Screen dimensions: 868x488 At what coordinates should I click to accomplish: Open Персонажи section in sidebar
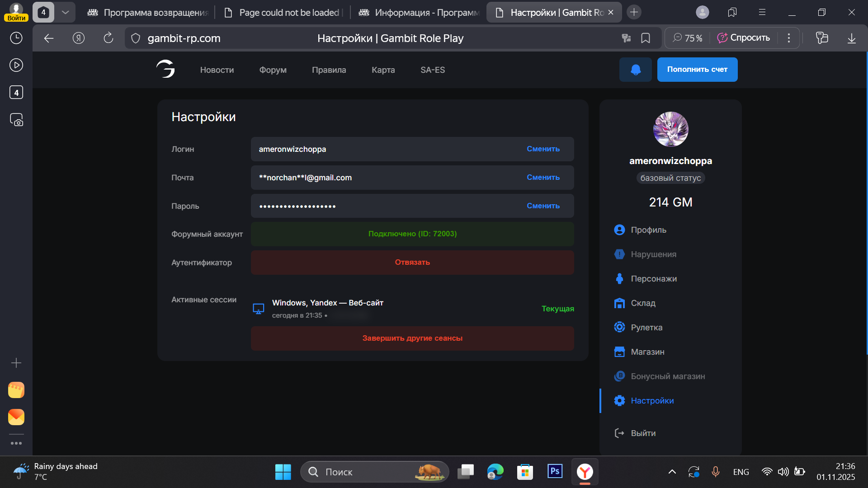[653, 279]
